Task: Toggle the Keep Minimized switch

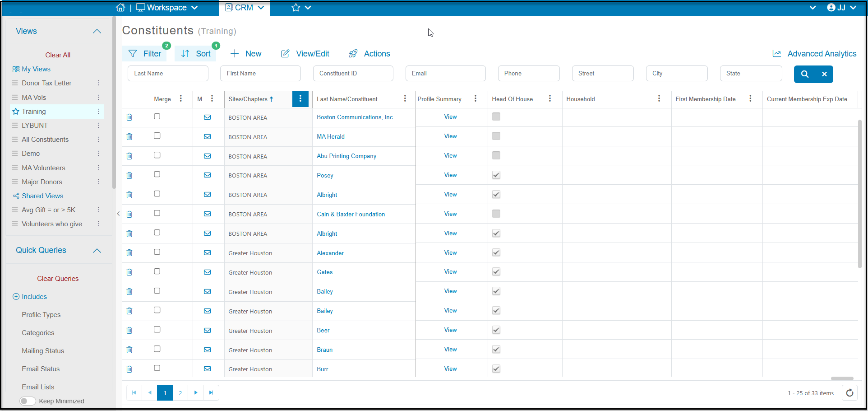Action: (28, 401)
